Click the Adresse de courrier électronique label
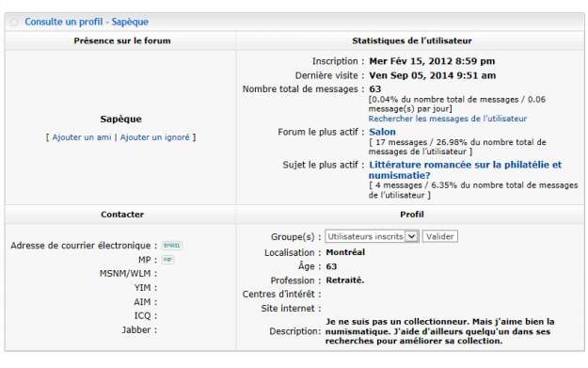This screenshot has width=588, height=368. point(84,246)
